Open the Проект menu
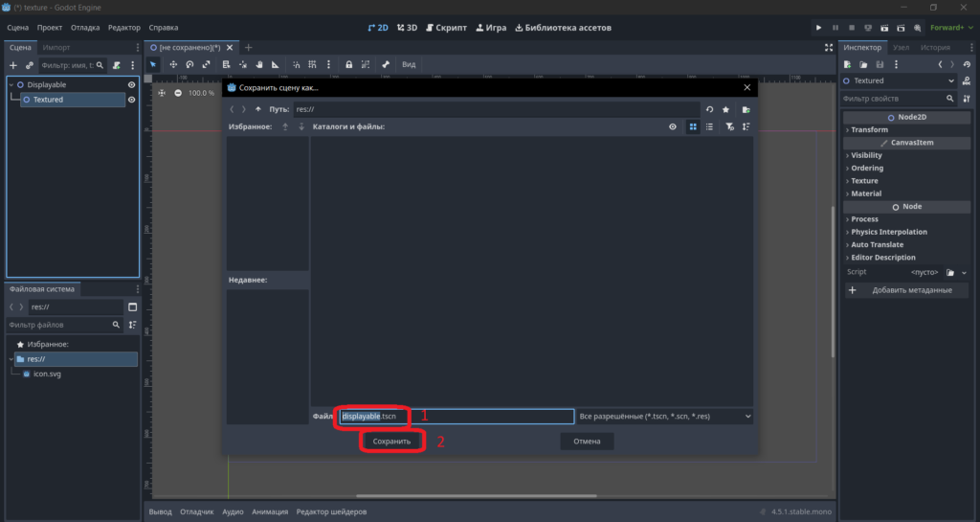Screen dimensions: 980x522 50,28
